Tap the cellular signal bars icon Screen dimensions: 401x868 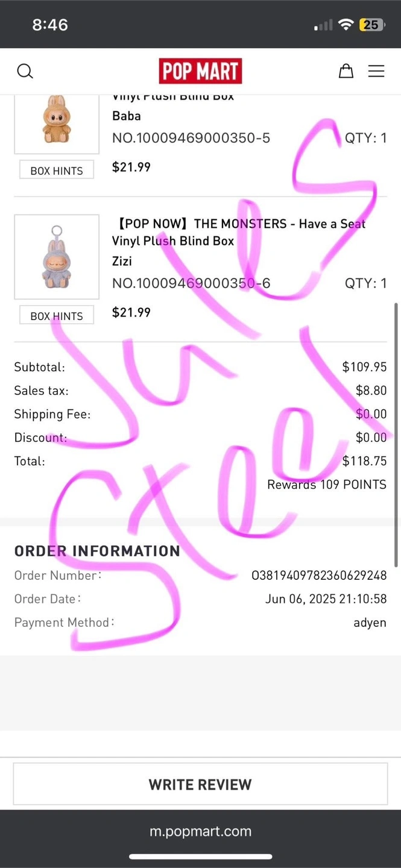tap(323, 25)
